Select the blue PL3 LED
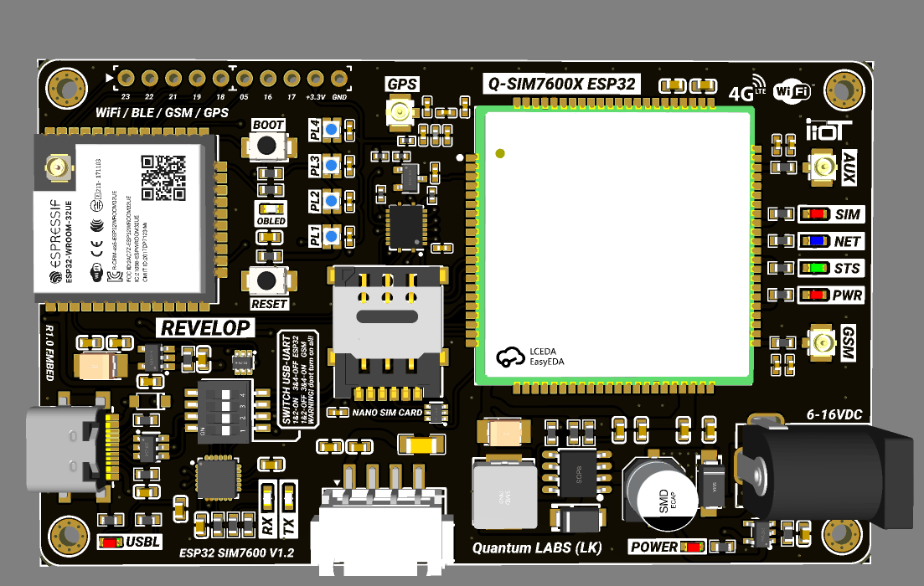 tap(332, 166)
